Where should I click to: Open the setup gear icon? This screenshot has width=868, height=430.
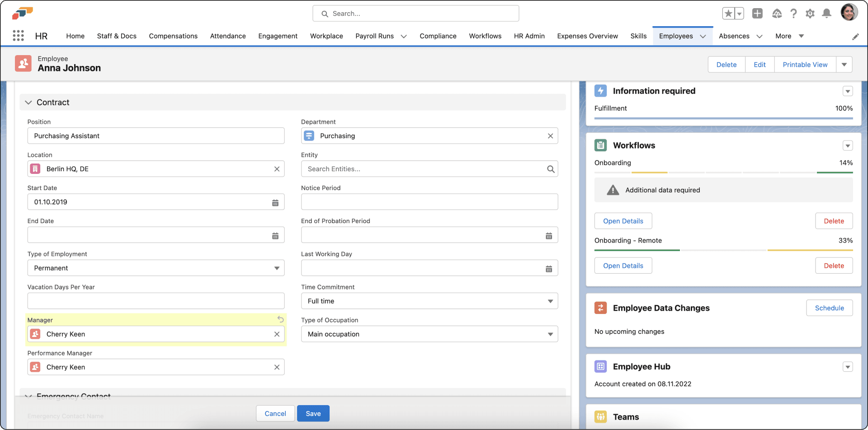pyautogui.click(x=810, y=14)
